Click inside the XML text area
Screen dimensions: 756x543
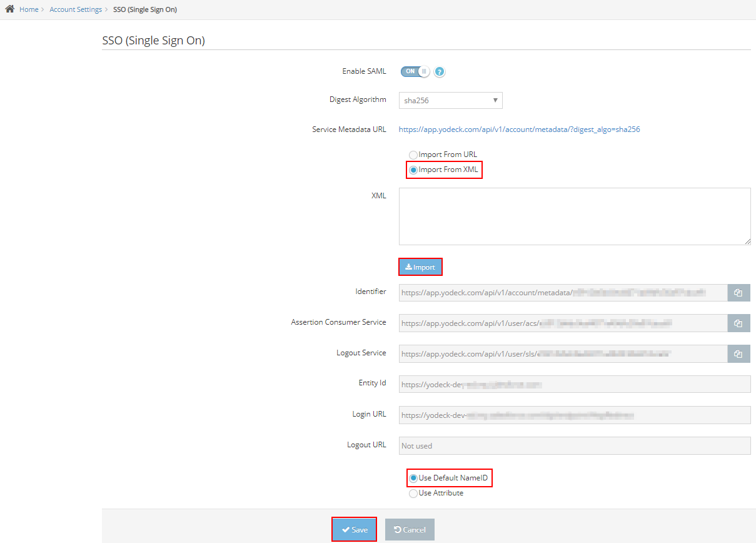click(x=574, y=216)
